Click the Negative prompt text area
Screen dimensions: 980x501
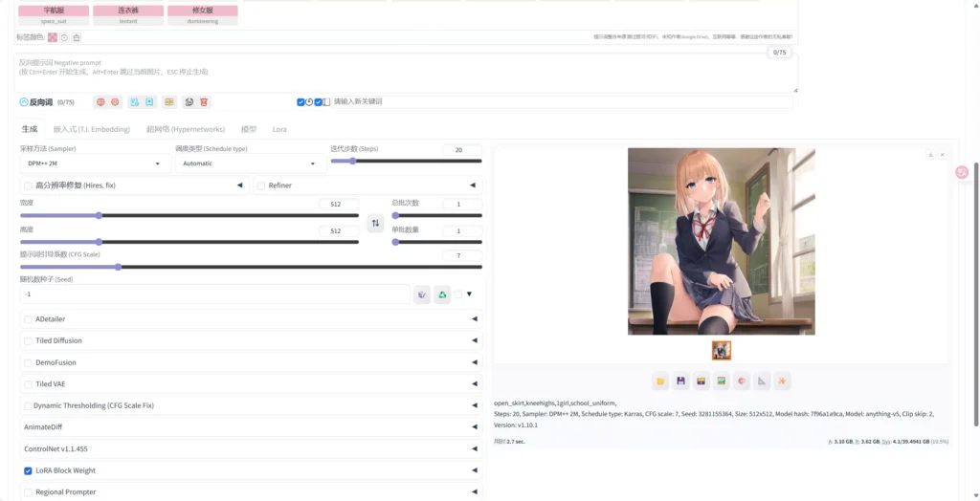[402, 72]
